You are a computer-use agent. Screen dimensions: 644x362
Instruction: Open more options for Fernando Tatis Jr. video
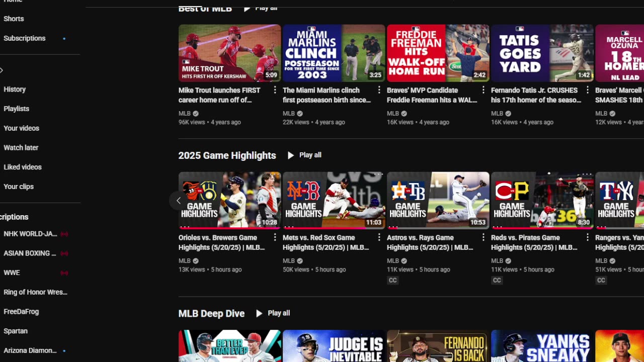click(587, 90)
